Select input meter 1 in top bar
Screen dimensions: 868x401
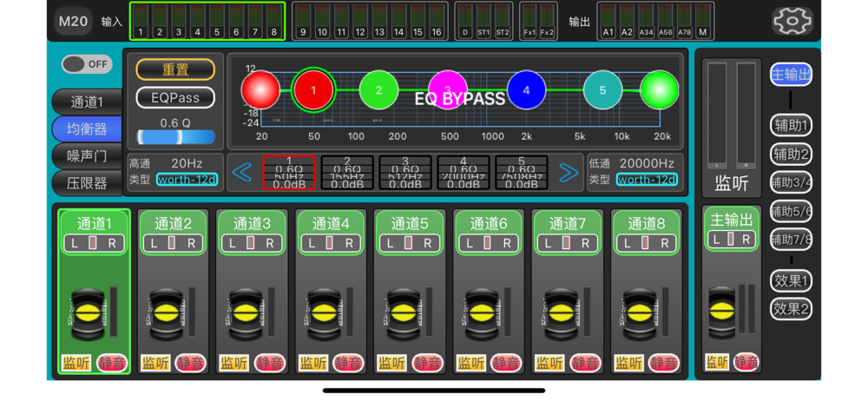[x=141, y=21]
